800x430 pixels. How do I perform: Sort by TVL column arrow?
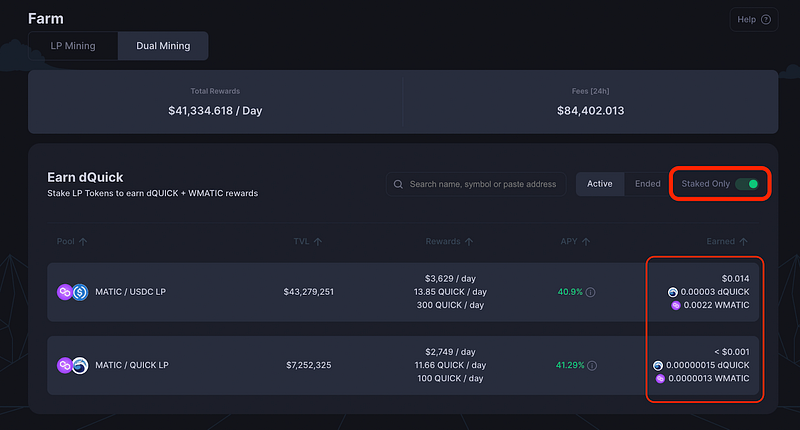tap(318, 241)
